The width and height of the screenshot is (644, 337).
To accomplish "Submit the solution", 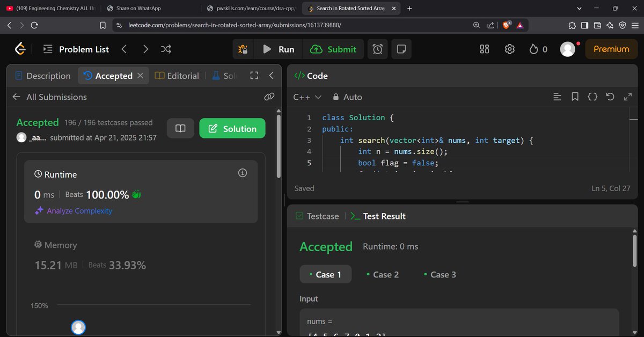I will 333,49.
